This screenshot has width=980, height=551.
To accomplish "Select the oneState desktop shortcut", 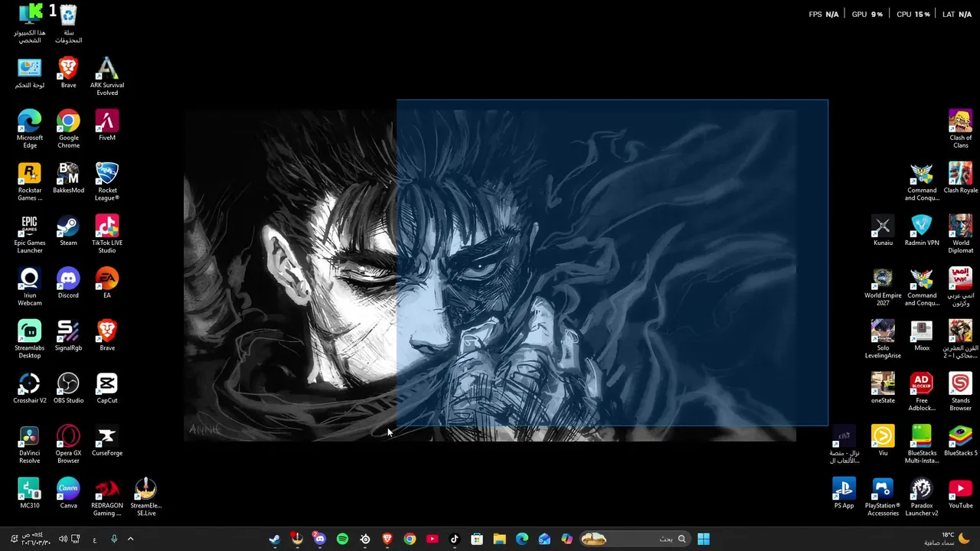I will tap(883, 388).
